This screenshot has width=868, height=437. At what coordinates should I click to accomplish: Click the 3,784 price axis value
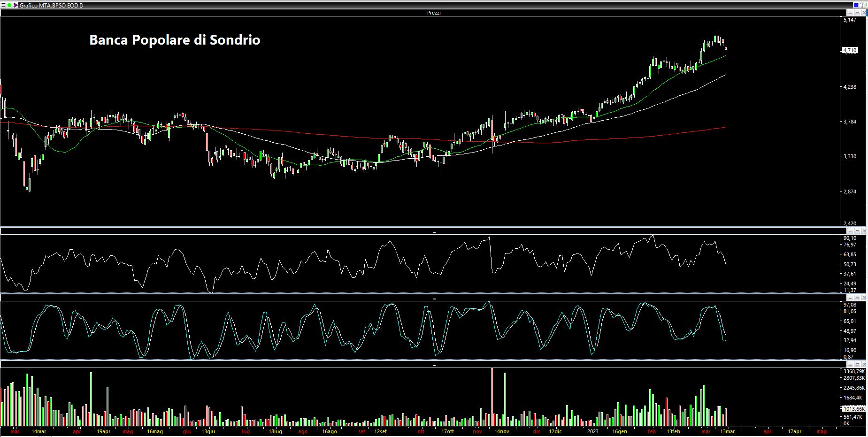(850, 122)
